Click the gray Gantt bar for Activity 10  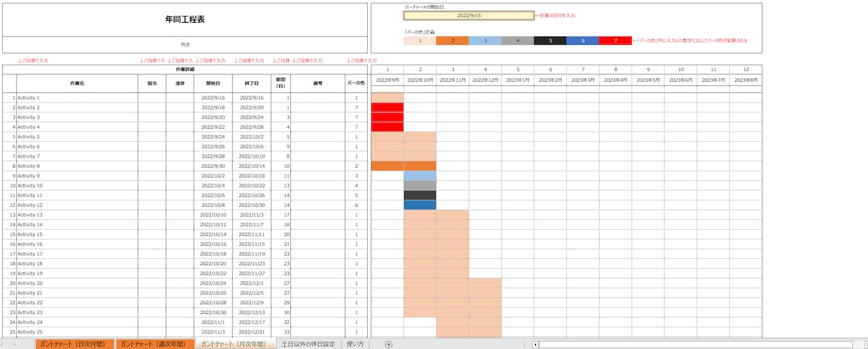pyautogui.click(x=420, y=186)
